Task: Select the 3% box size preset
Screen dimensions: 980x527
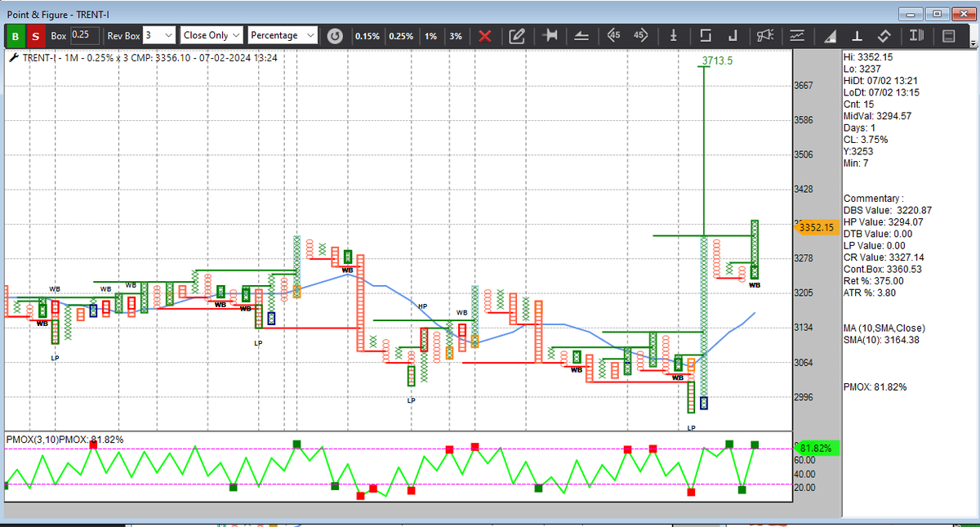Action: click(455, 36)
